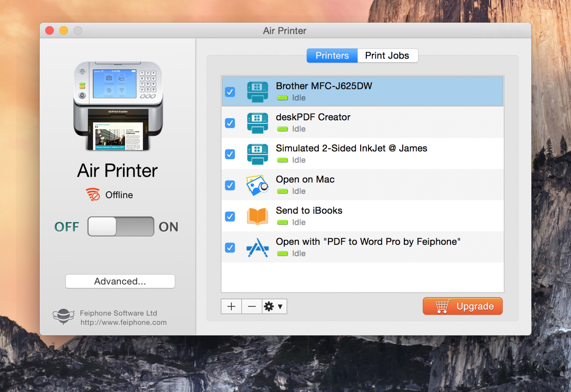The image size is (571, 392).
Task: Select the Open on Mac row text
Action: point(305,179)
